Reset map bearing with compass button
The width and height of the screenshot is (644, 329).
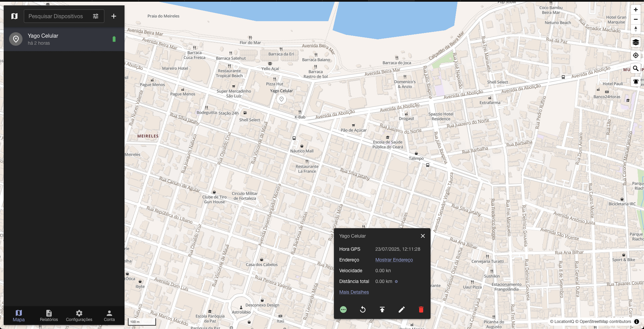coord(636,29)
